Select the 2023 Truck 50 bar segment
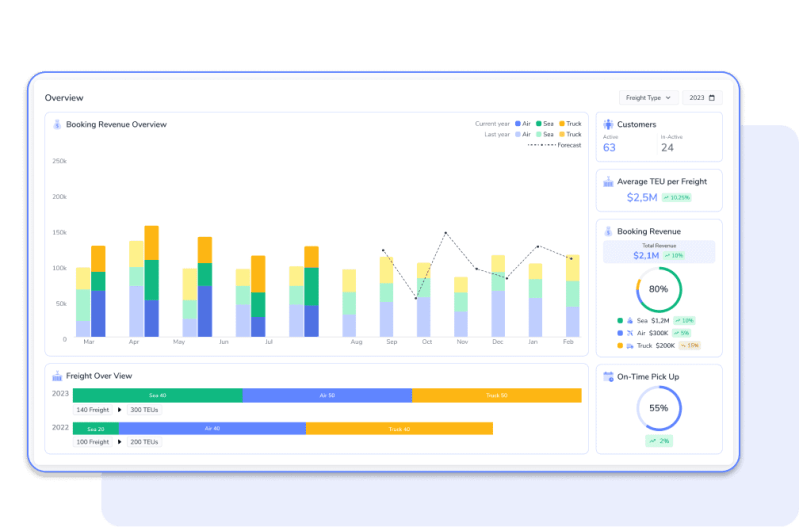799x527 pixels. [497, 396]
